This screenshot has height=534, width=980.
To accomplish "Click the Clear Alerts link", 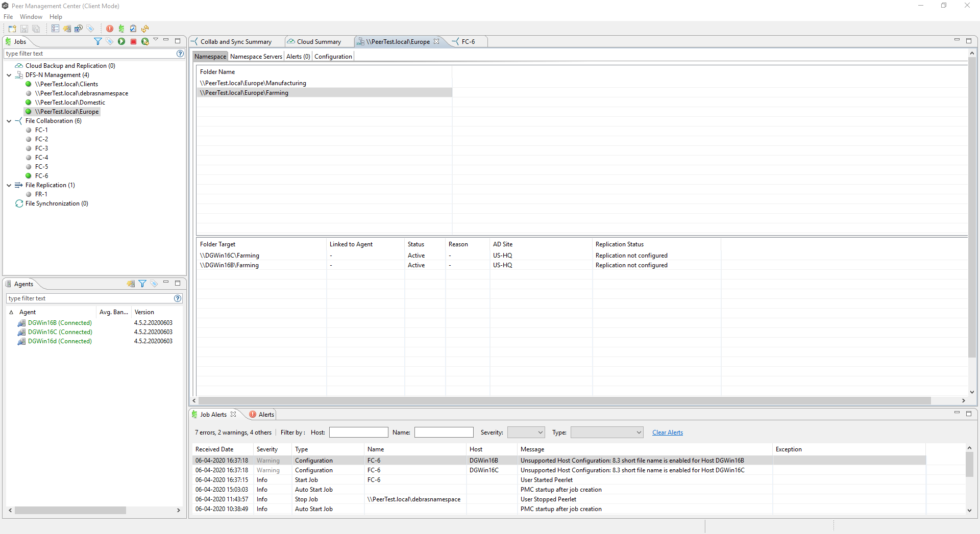I will pos(667,432).
